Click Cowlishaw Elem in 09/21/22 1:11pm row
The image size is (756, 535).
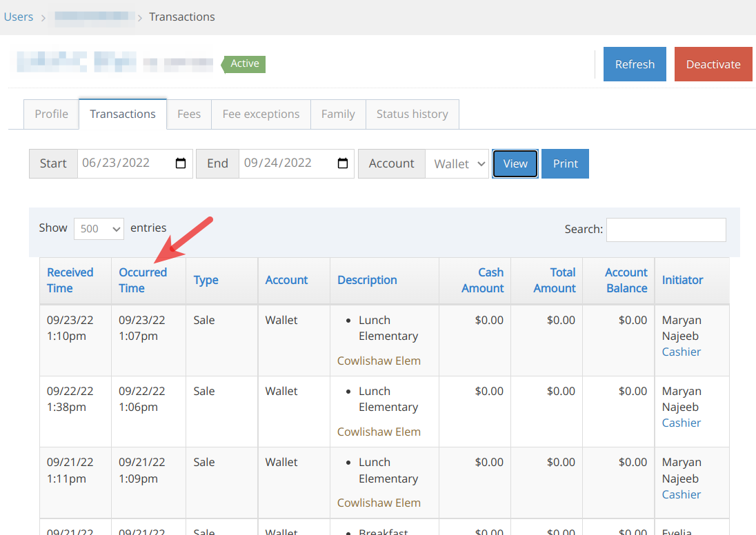[379, 503]
